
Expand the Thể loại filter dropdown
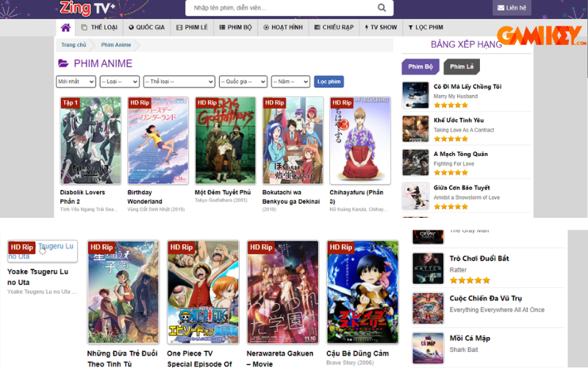179,82
